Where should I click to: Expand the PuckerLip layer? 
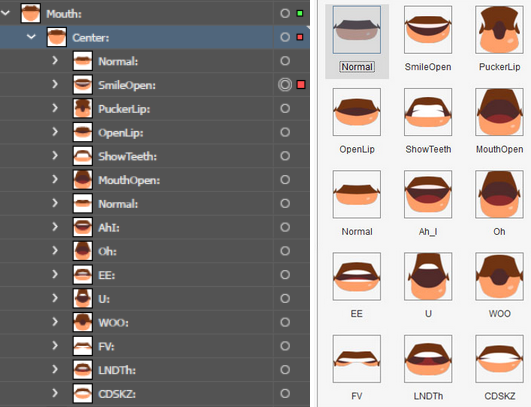coord(55,108)
